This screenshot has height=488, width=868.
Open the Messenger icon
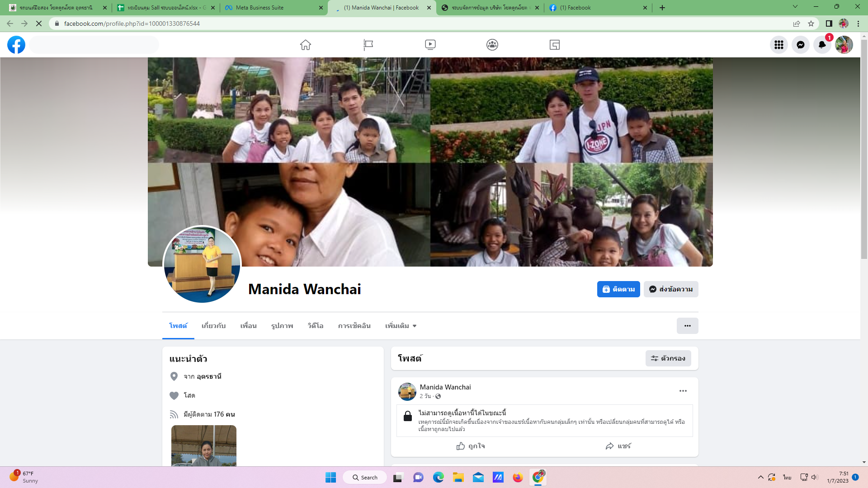pyautogui.click(x=800, y=45)
